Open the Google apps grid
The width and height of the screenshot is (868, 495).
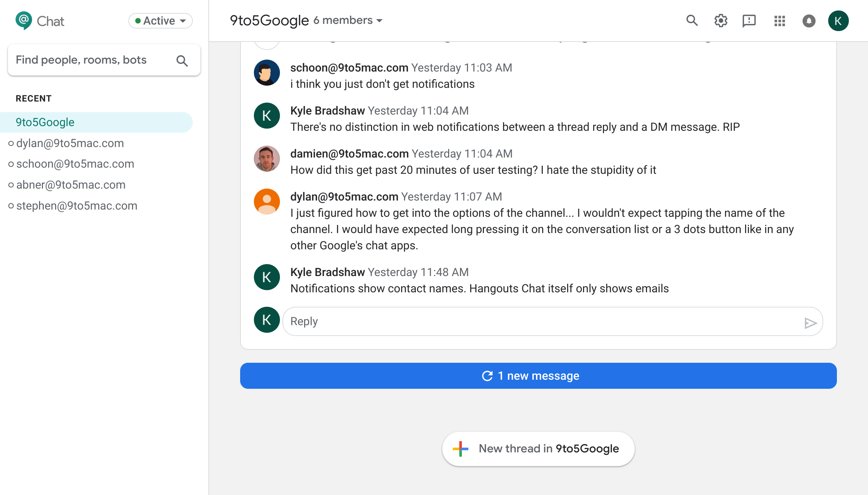(x=779, y=21)
